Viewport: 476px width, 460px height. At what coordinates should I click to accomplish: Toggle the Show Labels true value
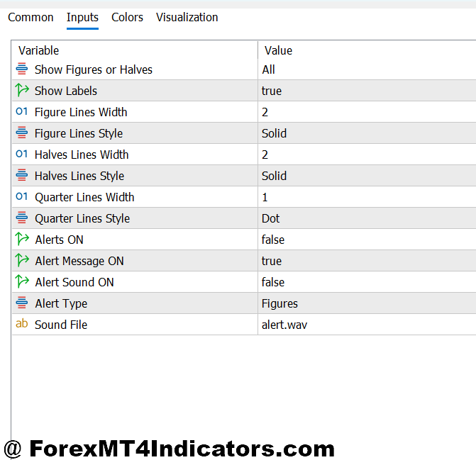pos(272,91)
